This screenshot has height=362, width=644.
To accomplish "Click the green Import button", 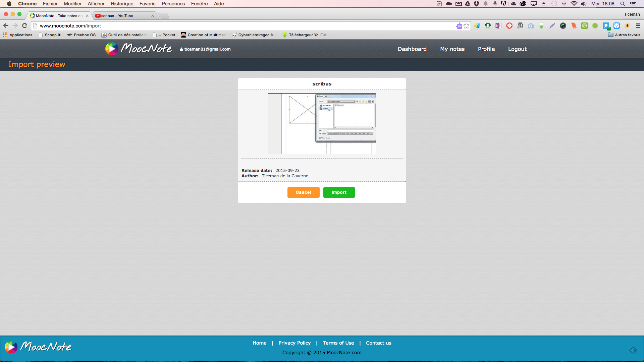I will click(339, 192).
